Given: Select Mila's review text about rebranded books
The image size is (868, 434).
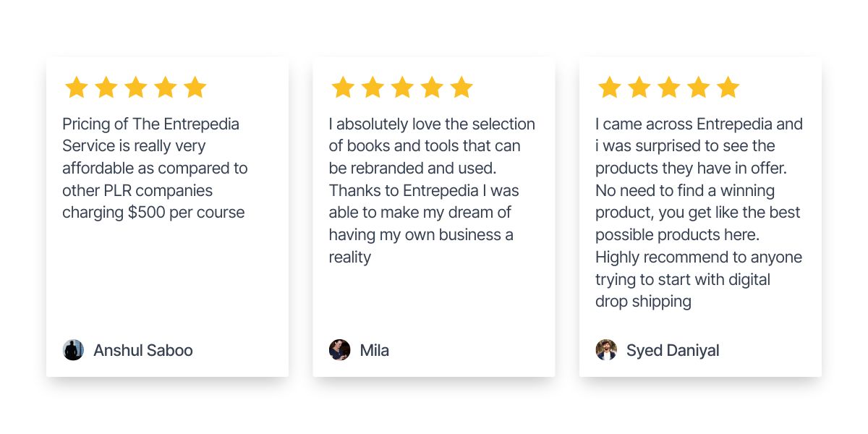Looking at the screenshot, I should click(432, 190).
